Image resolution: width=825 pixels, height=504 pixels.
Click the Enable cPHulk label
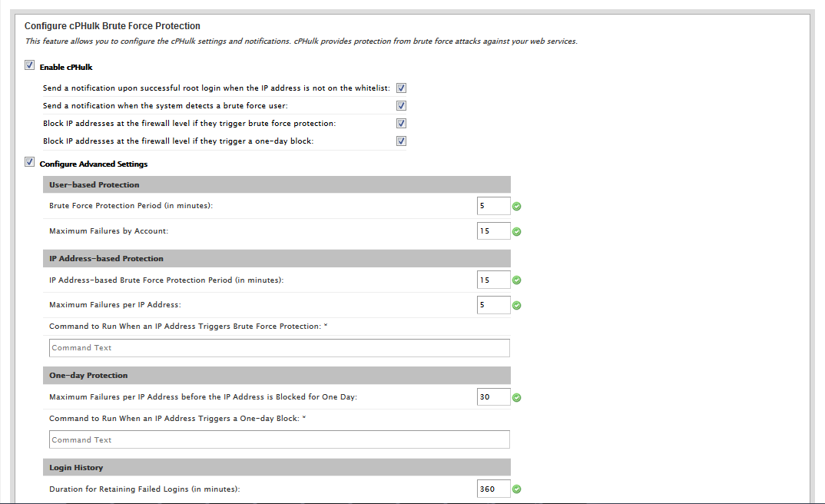coord(66,67)
